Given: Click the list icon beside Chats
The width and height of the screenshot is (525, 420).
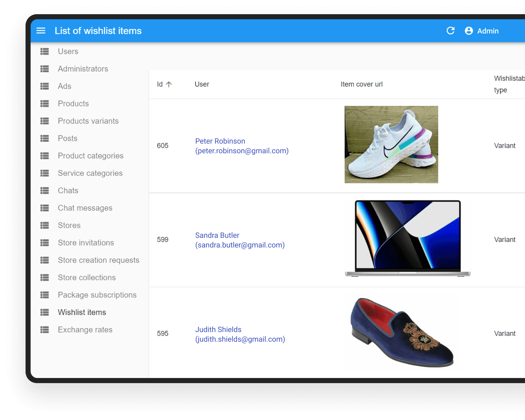Looking at the screenshot, I should pyautogui.click(x=45, y=190).
